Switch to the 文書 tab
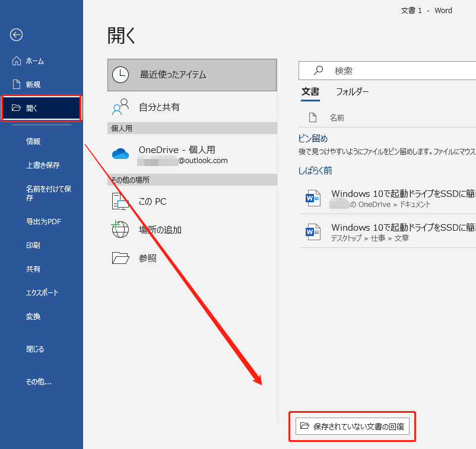The width and height of the screenshot is (476, 449). [x=310, y=92]
